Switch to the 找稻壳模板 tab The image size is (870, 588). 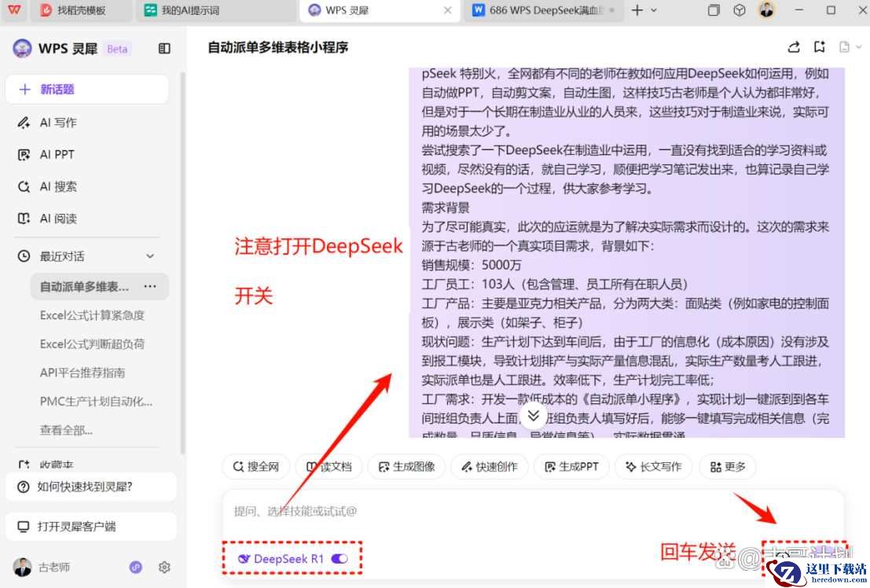81,10
